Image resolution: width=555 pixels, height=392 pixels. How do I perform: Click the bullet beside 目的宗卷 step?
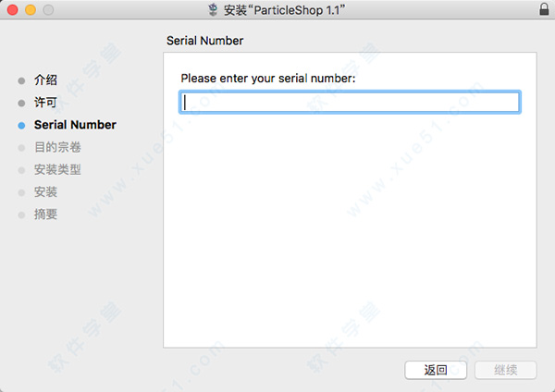[x=21, y=148]
